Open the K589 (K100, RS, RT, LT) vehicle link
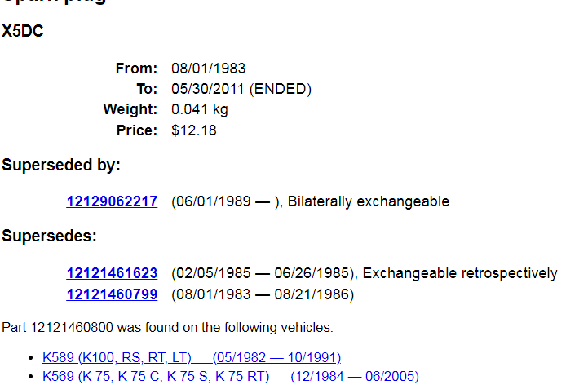Screen dimensions: 588x389 [192, 357]
